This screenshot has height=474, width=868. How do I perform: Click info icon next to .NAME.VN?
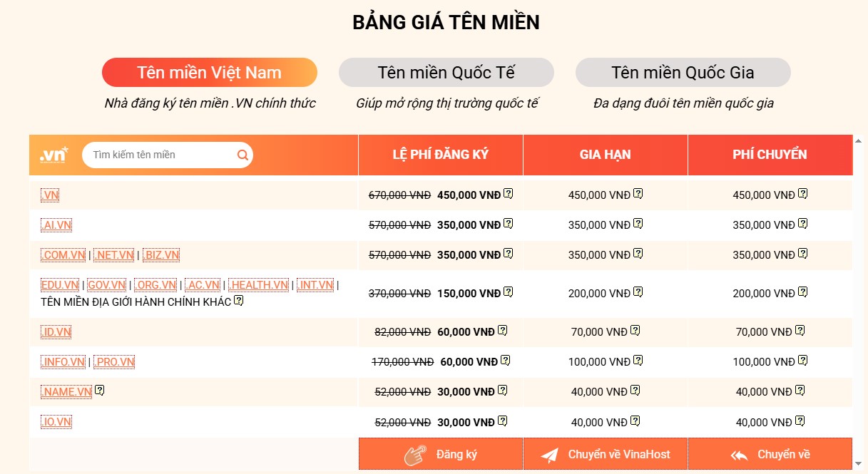tap(100, 391)
